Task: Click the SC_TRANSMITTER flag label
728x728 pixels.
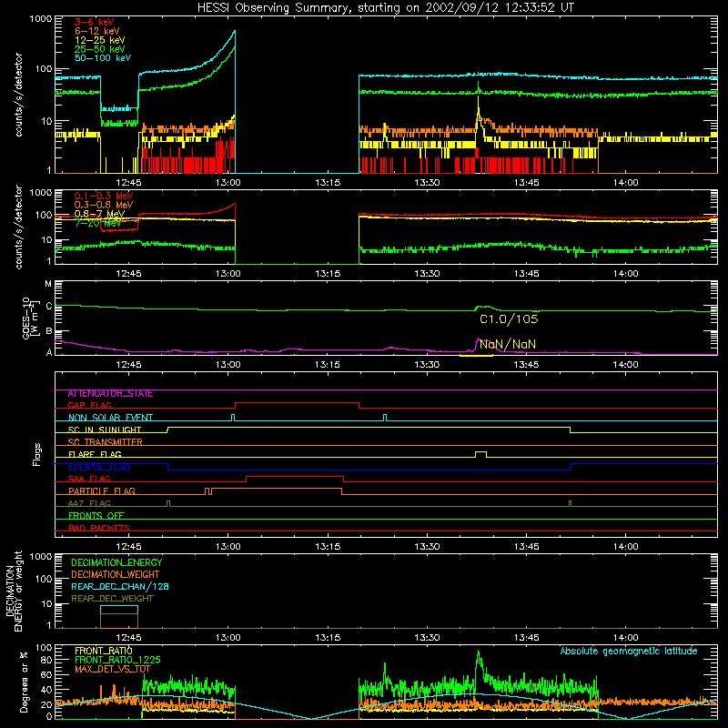Action: tap(106, 442)
